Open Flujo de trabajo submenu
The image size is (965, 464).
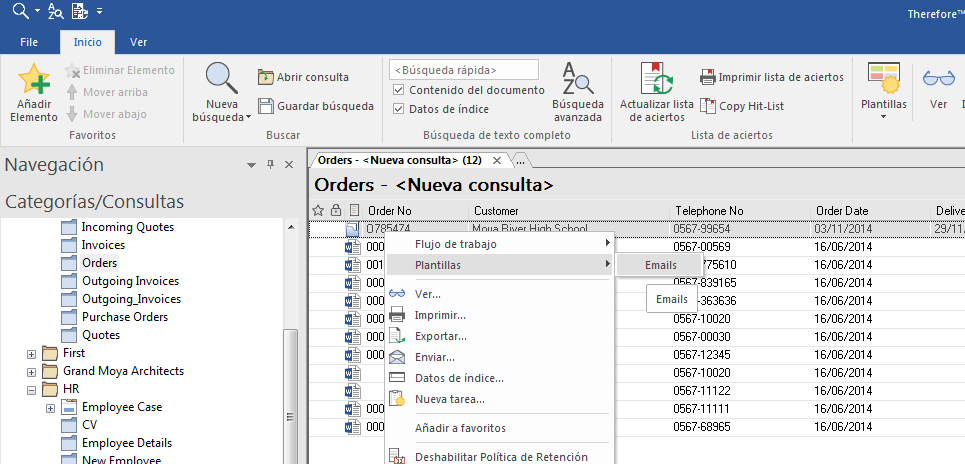pyautogui.click(x=500, y=244)
